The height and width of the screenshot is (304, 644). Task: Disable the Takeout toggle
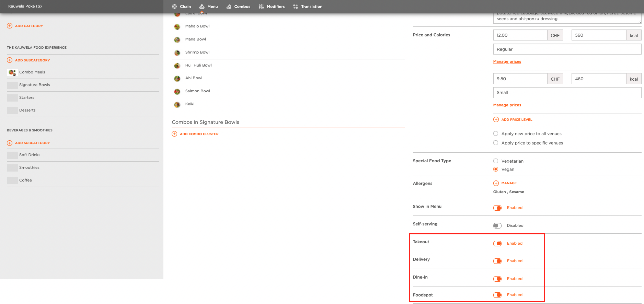pos(497,243)
